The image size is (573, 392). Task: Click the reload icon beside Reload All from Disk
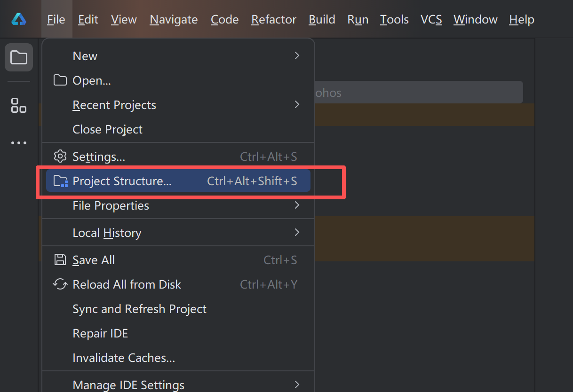60,284
